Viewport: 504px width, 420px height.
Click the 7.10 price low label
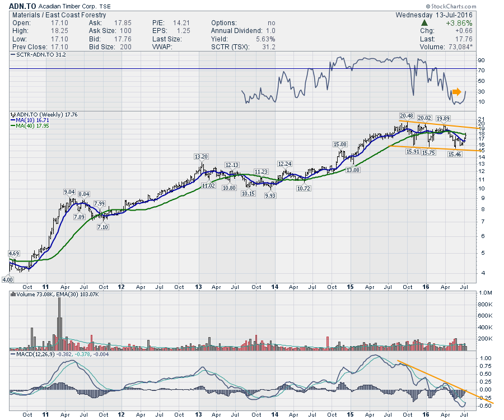[x=103, y=227]
